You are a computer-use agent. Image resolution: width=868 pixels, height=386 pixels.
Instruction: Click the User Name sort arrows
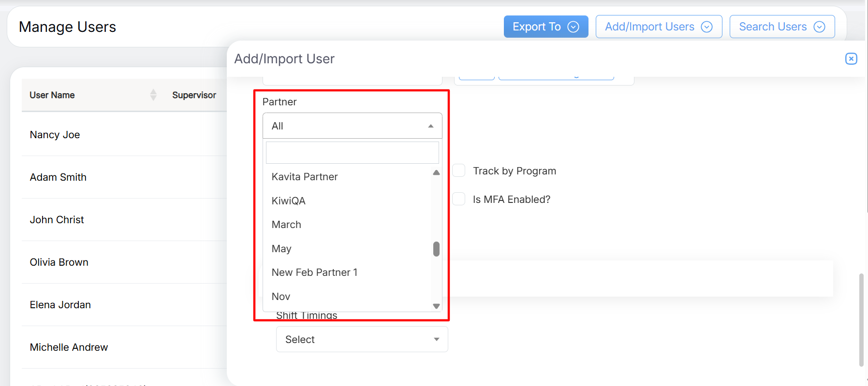pyautogui.click(x=153, y=95)
